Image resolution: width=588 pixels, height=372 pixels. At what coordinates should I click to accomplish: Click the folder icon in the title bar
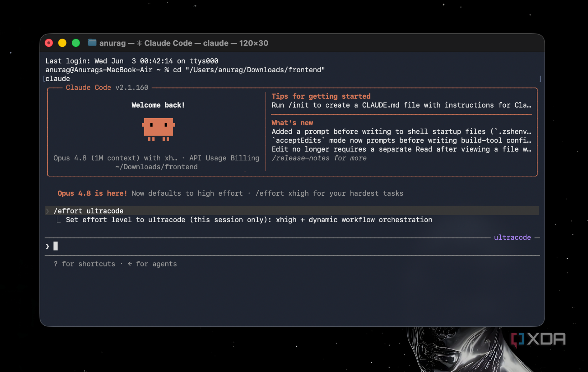pos(92,43)
